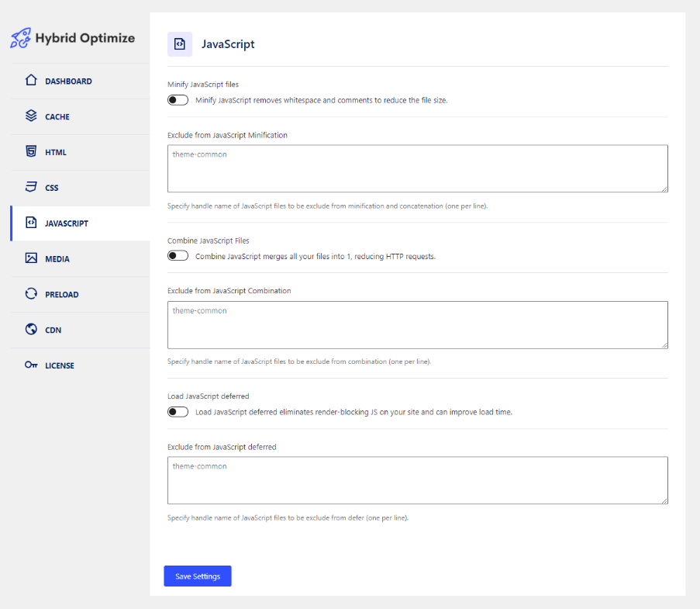Click the Save Settings button
The image size is (700, 609).
coord(198,576)
